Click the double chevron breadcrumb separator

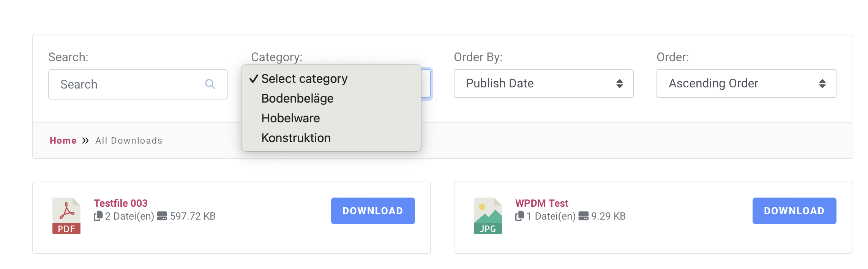(x=85, y=141)
